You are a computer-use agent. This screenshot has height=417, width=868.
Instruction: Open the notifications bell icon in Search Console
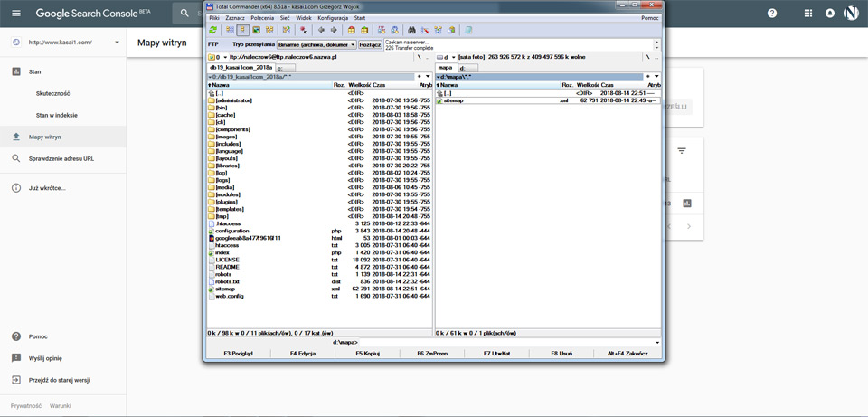tap(830, 14)
